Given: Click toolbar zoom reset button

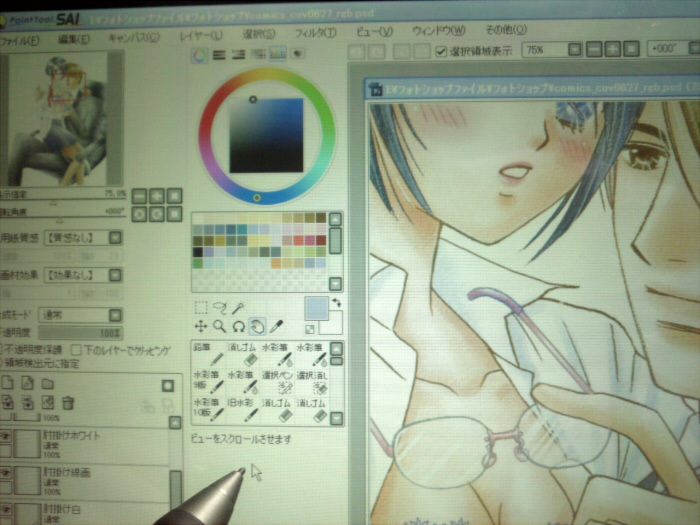Looking at the screenshot, I should pos(631,49).
